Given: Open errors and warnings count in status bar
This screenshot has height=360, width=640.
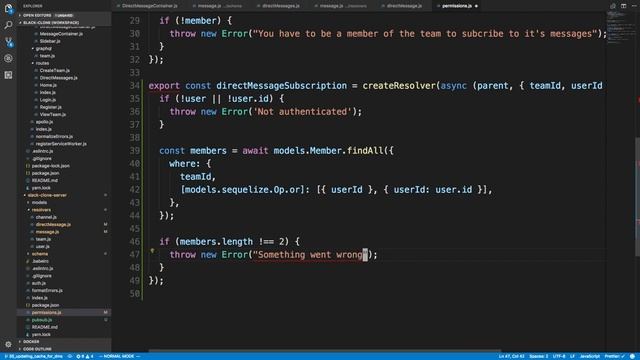Looking at the screenshot, I should 84,356.
